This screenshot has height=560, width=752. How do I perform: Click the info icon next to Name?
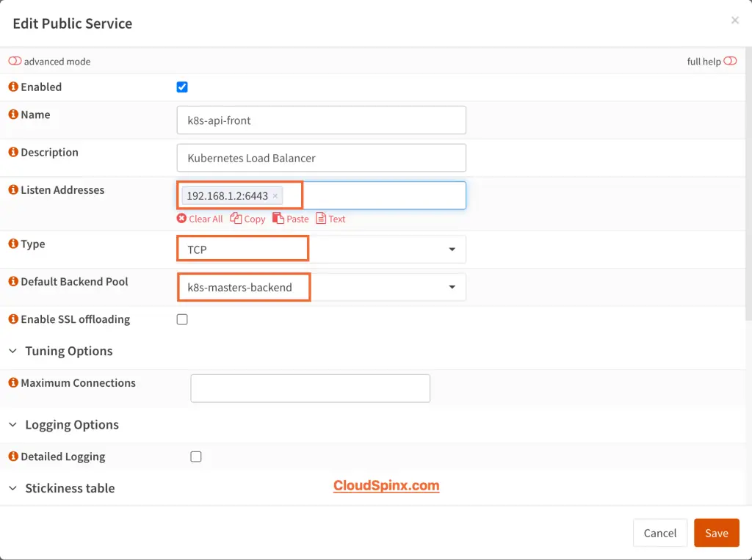(12, 114)
